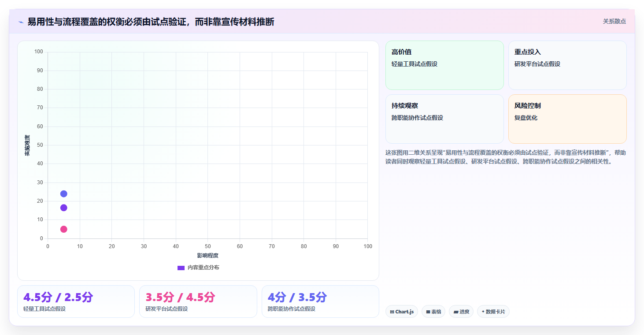Screen dimensions: 644x335
Task: Click 轻量工具试点假设 under the purple score
Action: click(x=44, y=309)
